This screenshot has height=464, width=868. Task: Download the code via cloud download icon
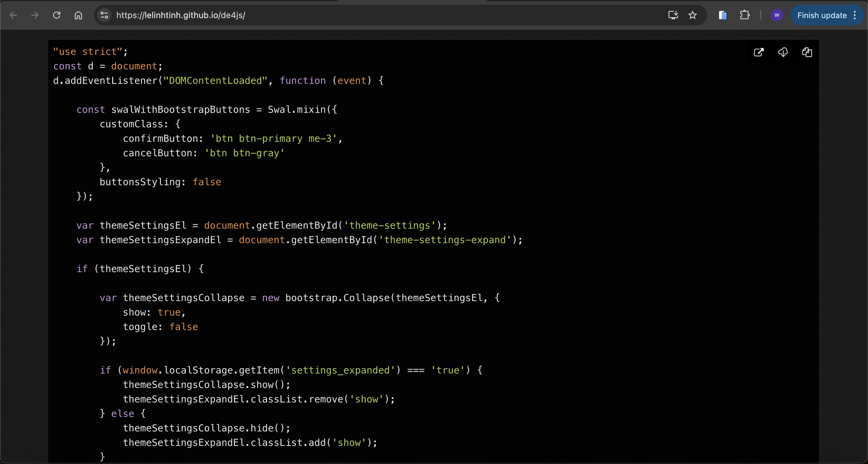click(x=783, y=52)
